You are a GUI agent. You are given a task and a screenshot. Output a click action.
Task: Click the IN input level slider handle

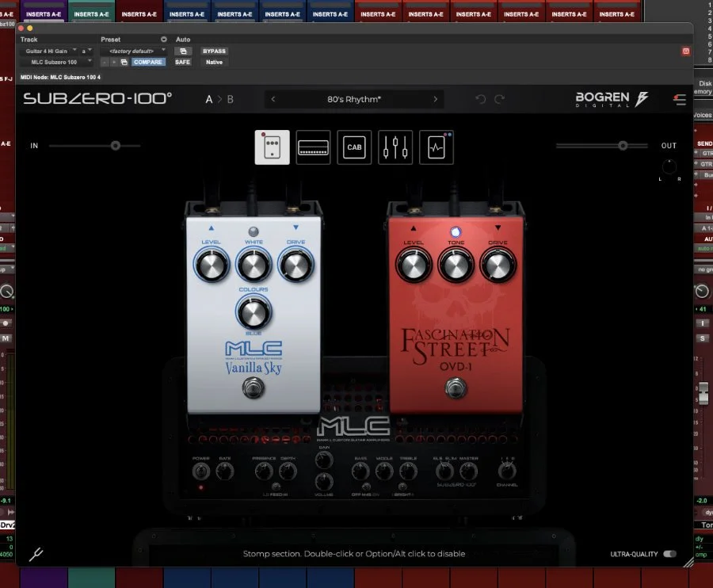pos(116,146)
